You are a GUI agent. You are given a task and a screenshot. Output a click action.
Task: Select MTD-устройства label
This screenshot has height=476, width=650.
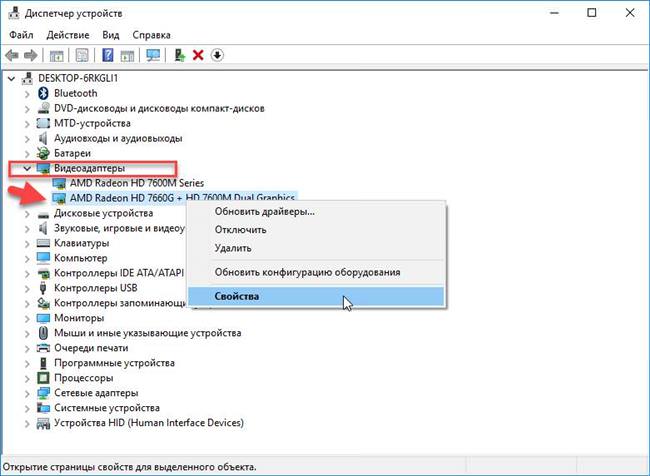click(92, 123)
